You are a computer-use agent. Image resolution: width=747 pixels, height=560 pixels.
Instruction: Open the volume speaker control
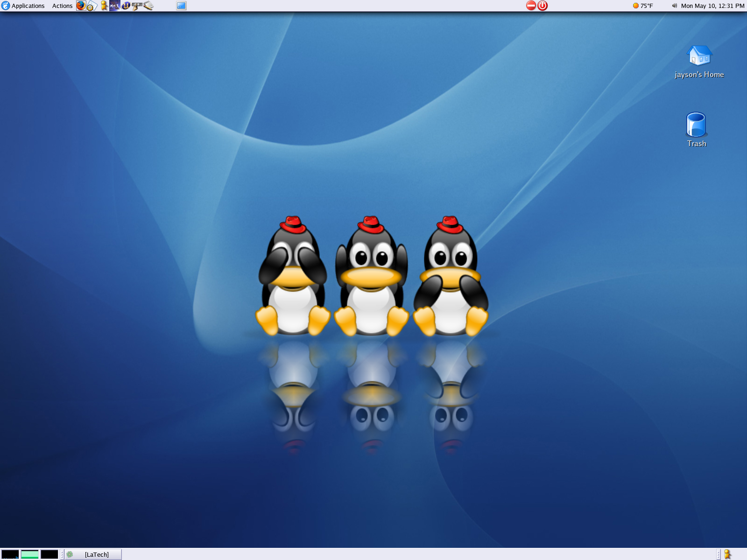674,6
